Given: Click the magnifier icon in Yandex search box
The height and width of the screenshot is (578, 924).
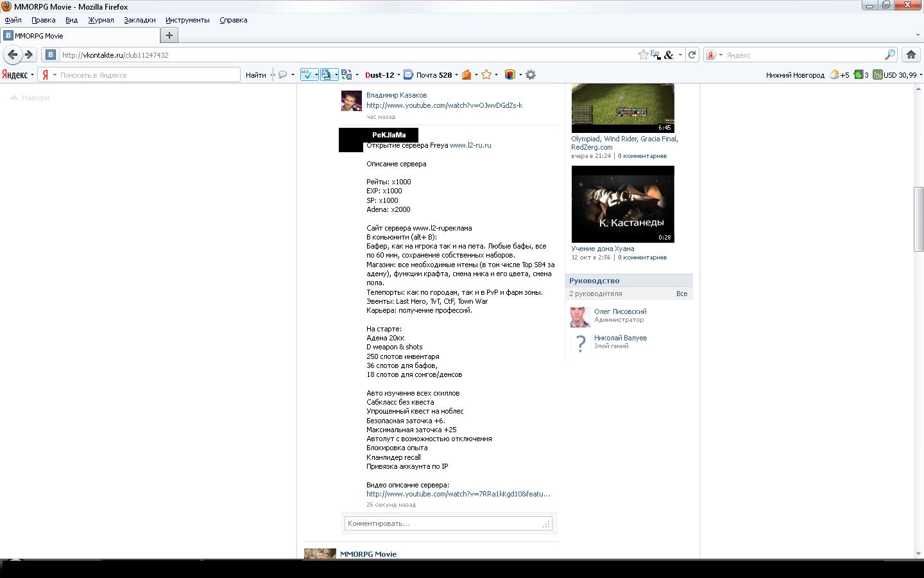Looking at the screenshot, I should pos(889,55).
